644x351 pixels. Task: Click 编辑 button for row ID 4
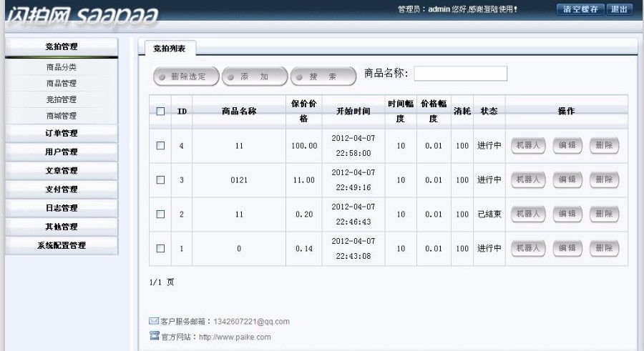[x=567, y=146]
